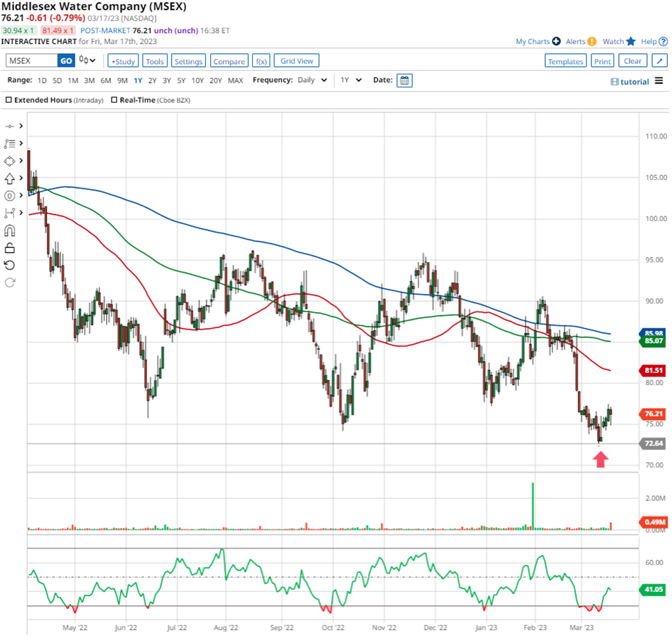Set range to 6M
The image size is (672, 638).
(x=106, y=81)
